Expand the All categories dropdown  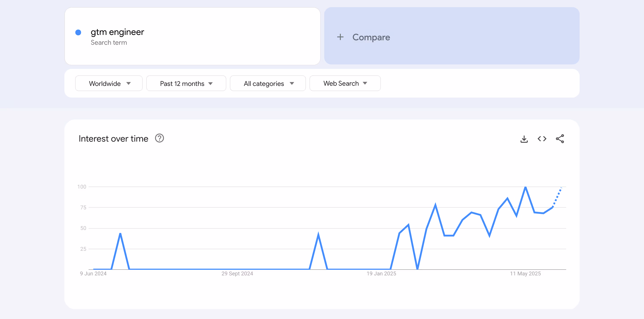tap(267, 83)
